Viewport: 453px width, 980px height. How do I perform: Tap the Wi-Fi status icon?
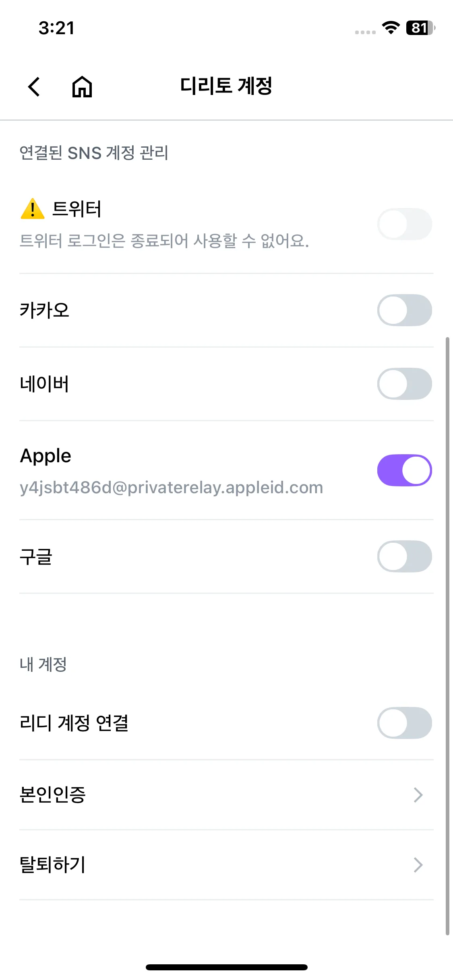[x=390, y=28]
